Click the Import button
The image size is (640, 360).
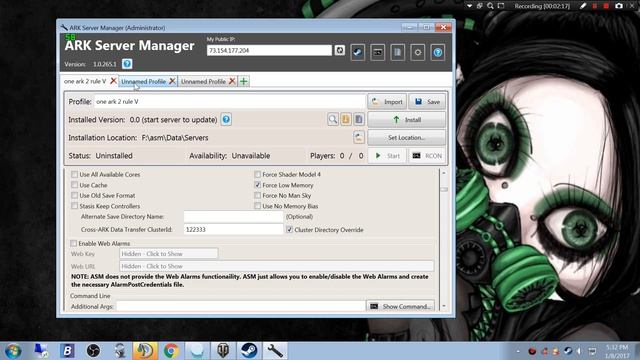coord(387,102)
